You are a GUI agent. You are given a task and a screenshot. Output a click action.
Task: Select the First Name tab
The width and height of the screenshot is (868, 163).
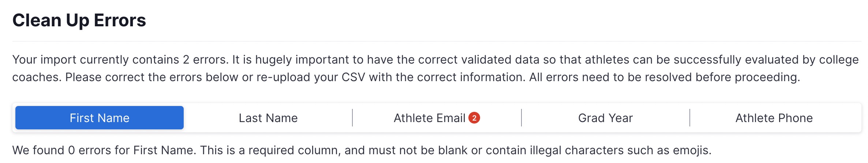(x=99, y=118)
